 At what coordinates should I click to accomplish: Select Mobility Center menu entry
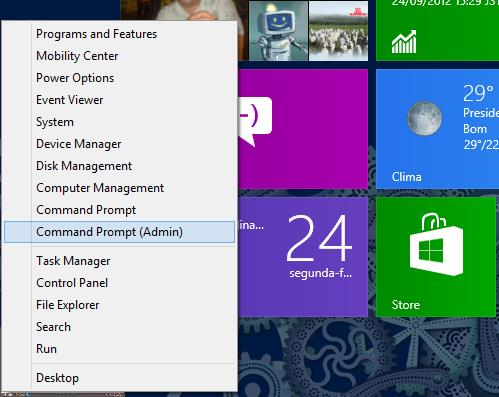point(119,56)
